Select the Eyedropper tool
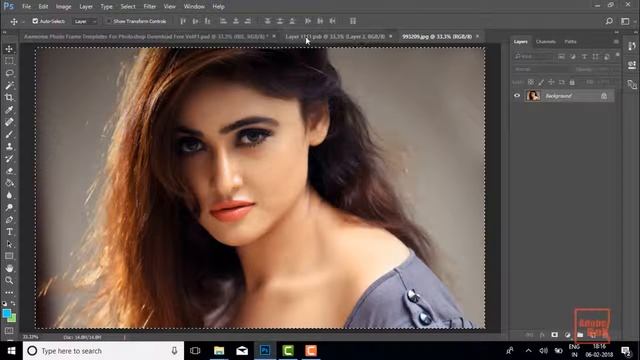Screen dimensions: 640x360 click(9, 110)
